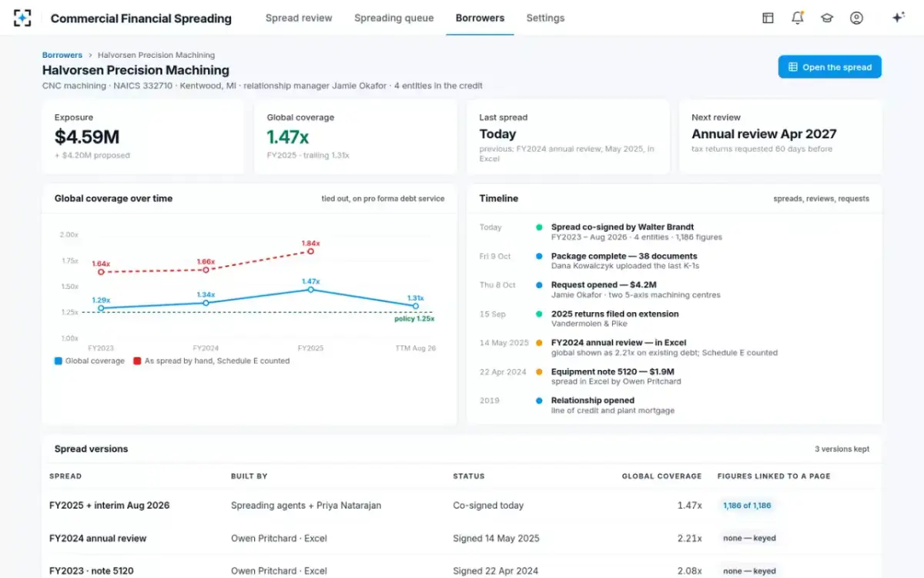Click the spreadsheet icon in Open the spread

pos(793,67)
